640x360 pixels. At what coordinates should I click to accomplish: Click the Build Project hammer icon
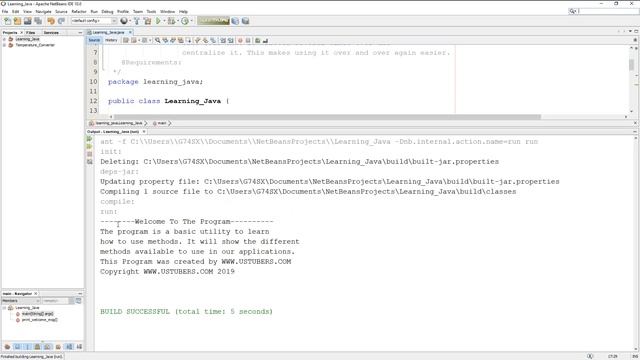137,21
